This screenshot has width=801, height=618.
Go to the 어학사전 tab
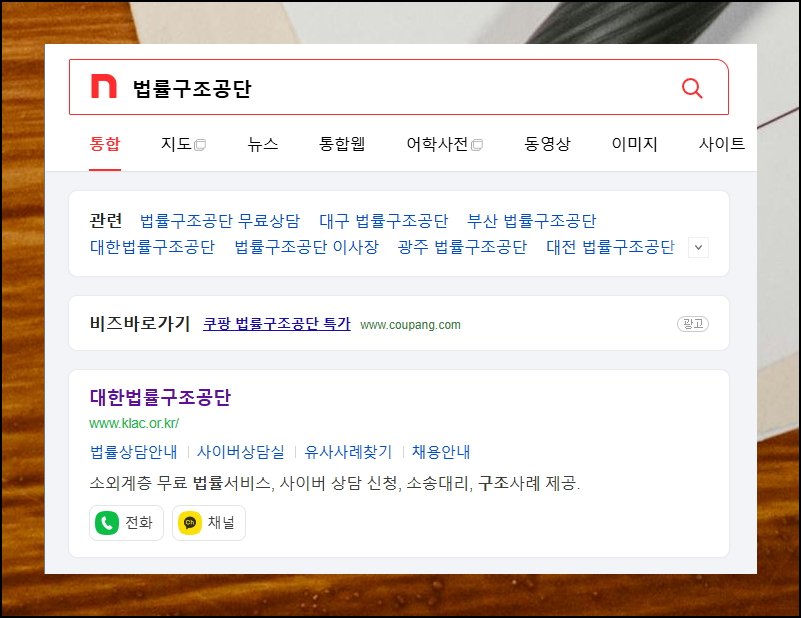(x=437, y=144)
